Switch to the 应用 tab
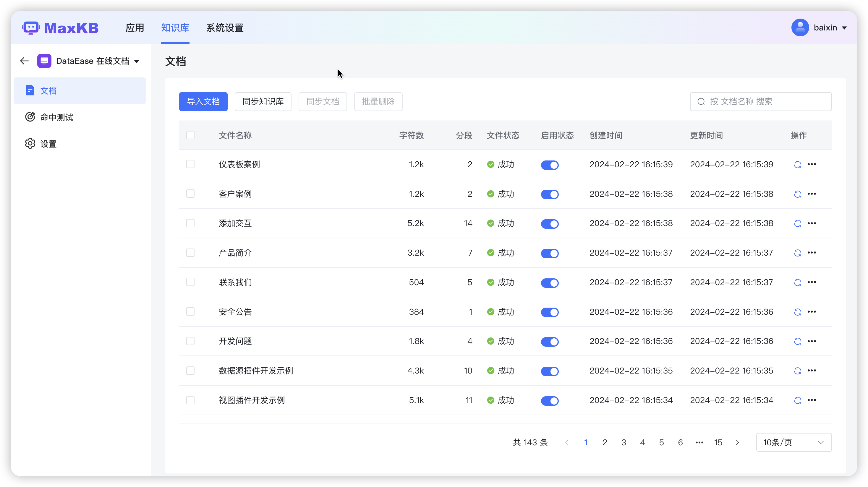This screenshot has width=868, height=487. [135, 28]
